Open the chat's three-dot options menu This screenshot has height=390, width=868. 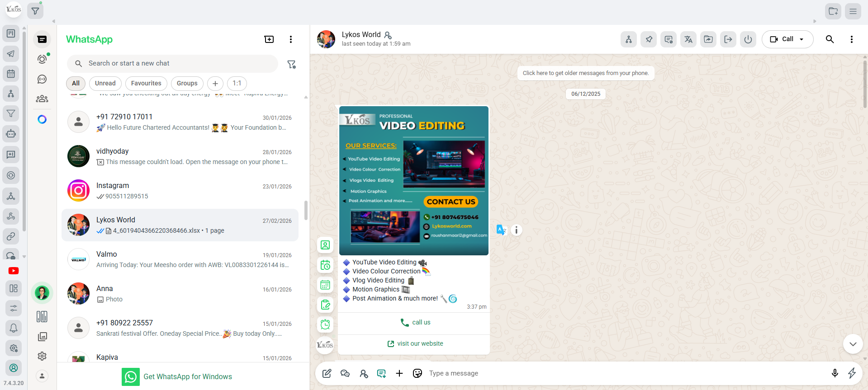[x=851, y=39]
